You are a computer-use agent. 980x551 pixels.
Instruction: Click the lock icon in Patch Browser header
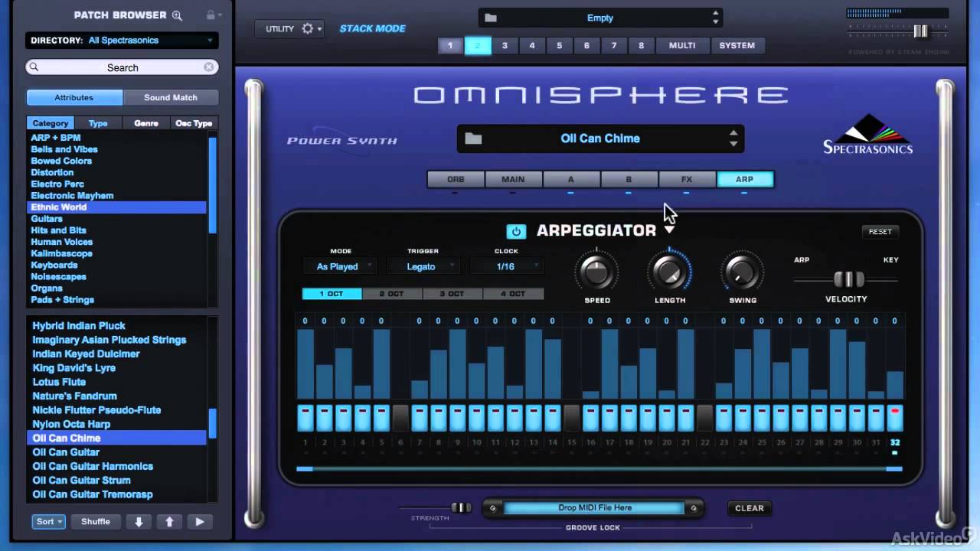211,15
